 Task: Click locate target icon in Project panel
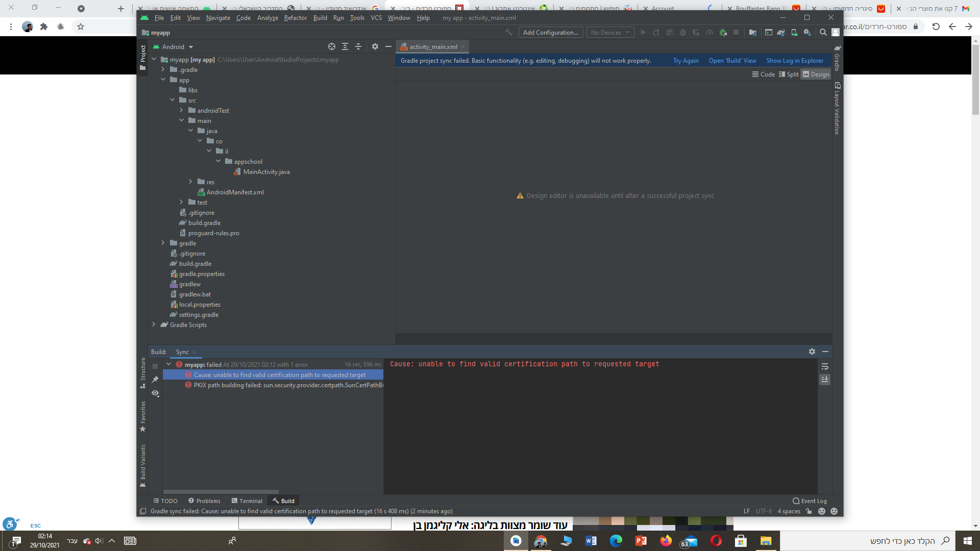(x=332, y=46)
